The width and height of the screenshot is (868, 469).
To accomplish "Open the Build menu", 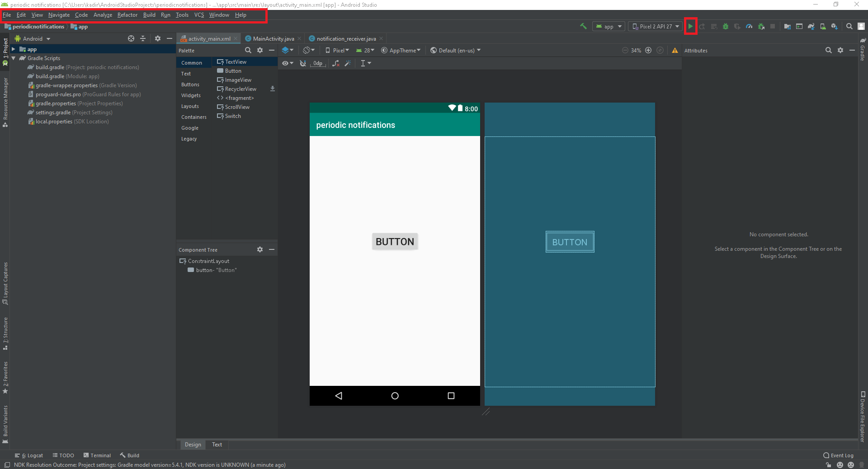I will 149,15.
